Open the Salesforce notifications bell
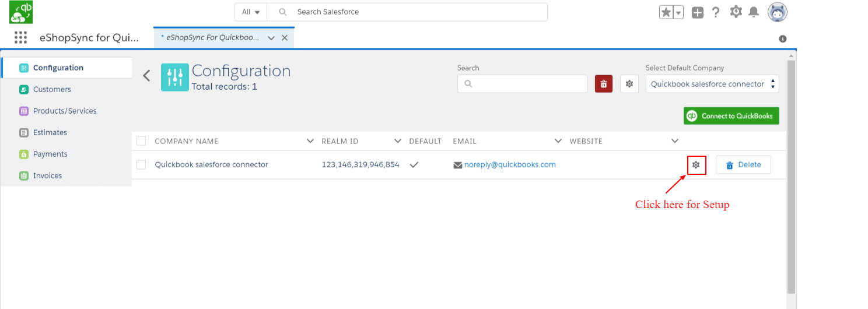868x309 pixels. click(754, 12)
